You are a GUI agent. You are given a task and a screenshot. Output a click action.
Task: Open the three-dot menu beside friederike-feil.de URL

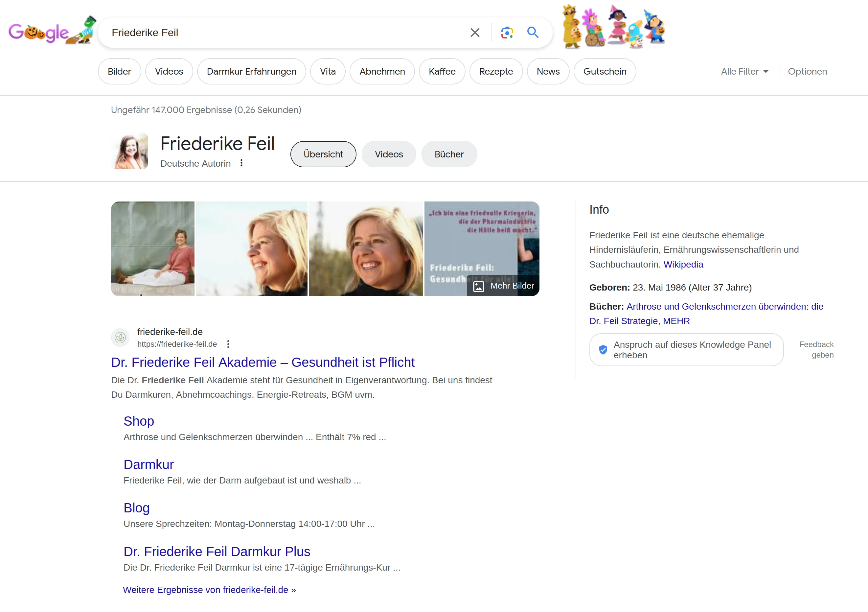(228, 344)
